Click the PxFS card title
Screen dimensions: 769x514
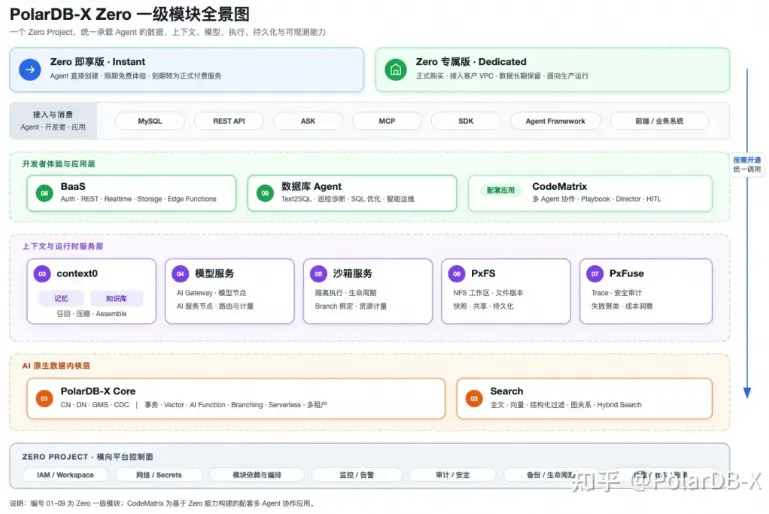tap(483, 273)
